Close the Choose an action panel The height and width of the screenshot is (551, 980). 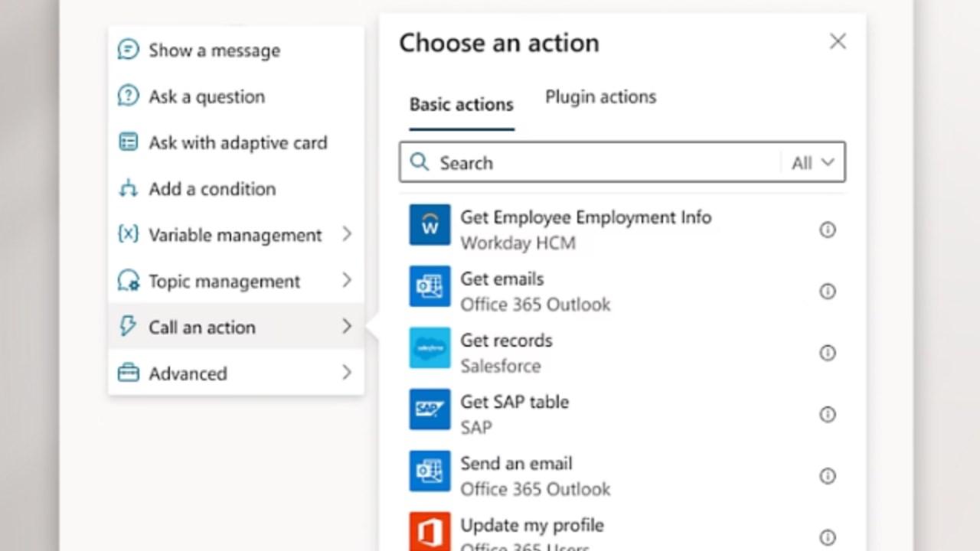[838, 41]
